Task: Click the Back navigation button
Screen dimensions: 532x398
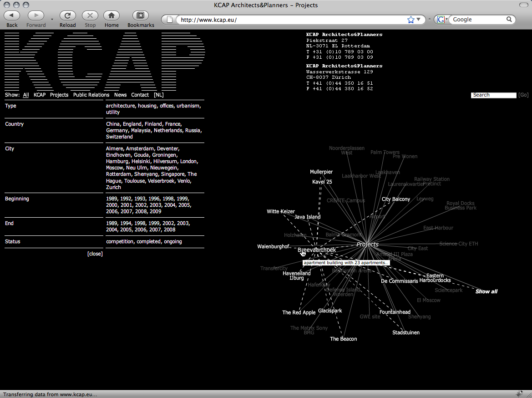Action: click(x=12, y=15)
